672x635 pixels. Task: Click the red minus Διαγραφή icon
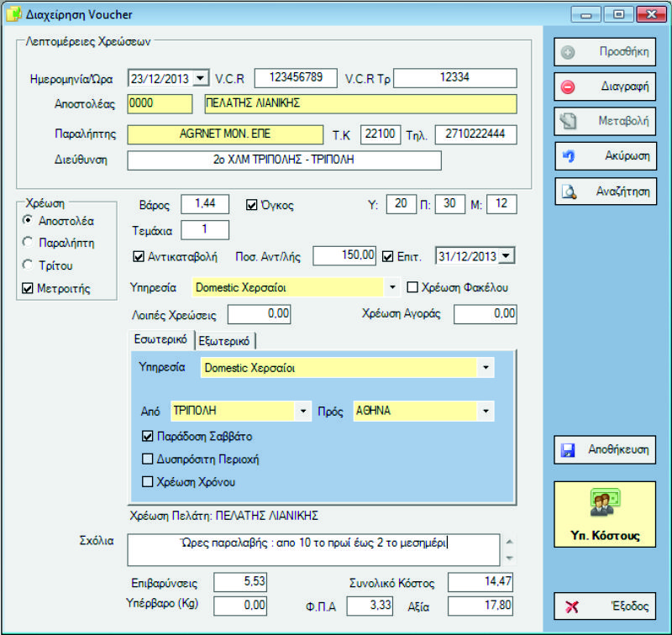pos(568,87)
